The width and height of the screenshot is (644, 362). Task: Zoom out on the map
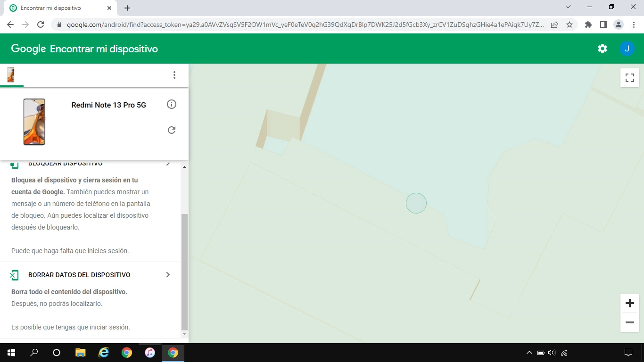tap(629, 322)
